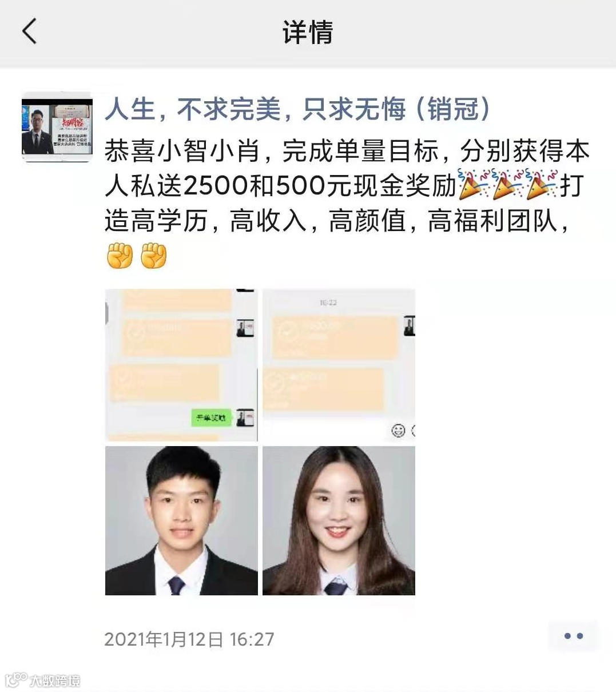Tap the green 开单奖励 bubble in screenshot
The height and width of the screenshot is (692, 616).
211,418
